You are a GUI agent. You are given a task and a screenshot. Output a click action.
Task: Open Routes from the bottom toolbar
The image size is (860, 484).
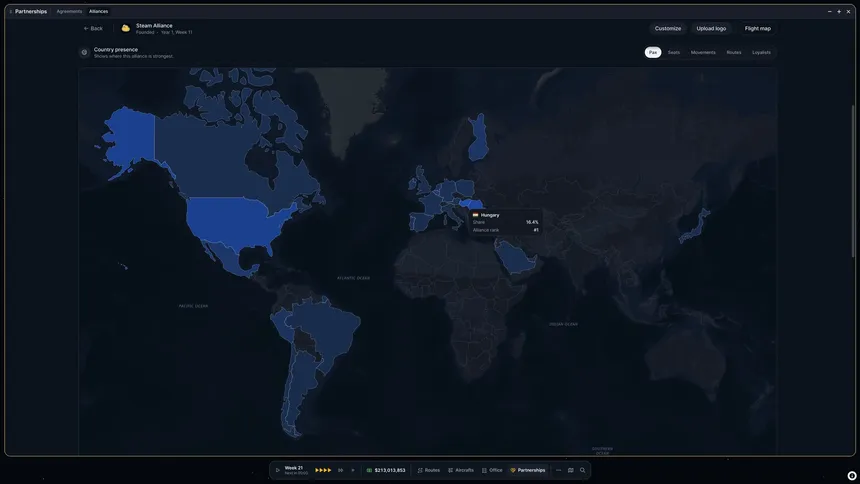click(x=428, y=470)
